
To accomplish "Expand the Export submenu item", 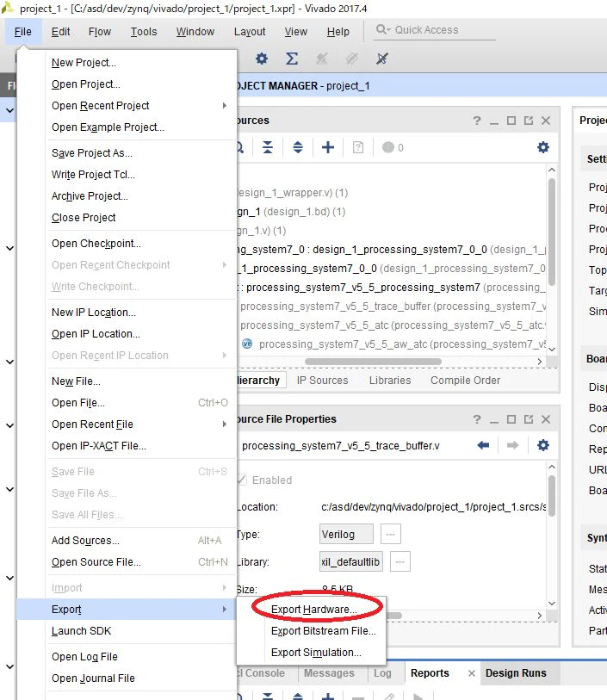I will click(127, 610).
